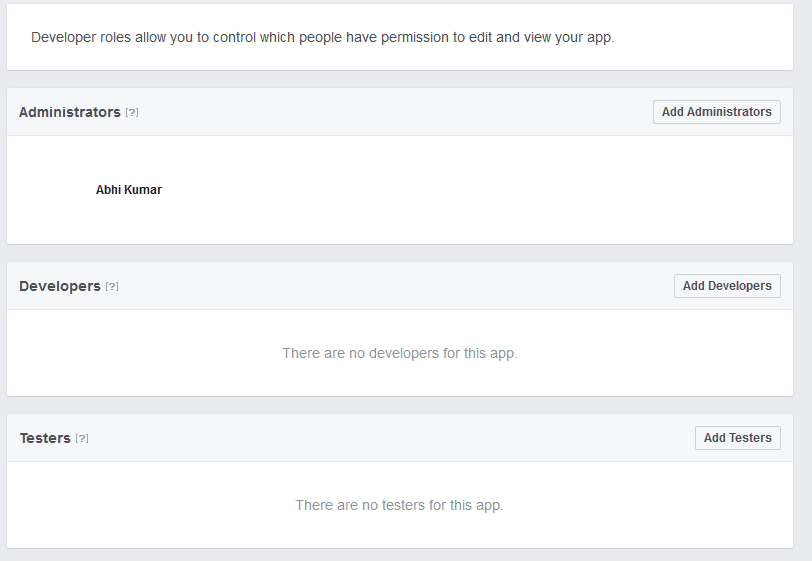
Task: Click the Administrators section heading
Action: point(70,112)
